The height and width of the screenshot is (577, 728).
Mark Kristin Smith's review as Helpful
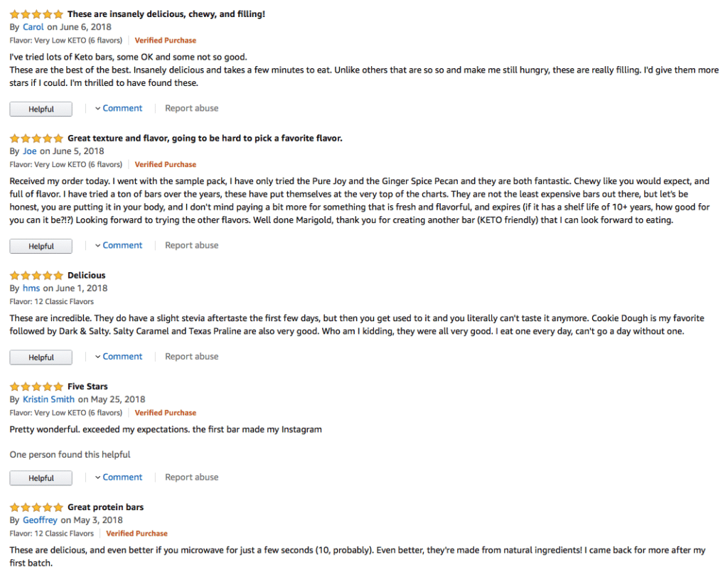(x=41, y=478)
